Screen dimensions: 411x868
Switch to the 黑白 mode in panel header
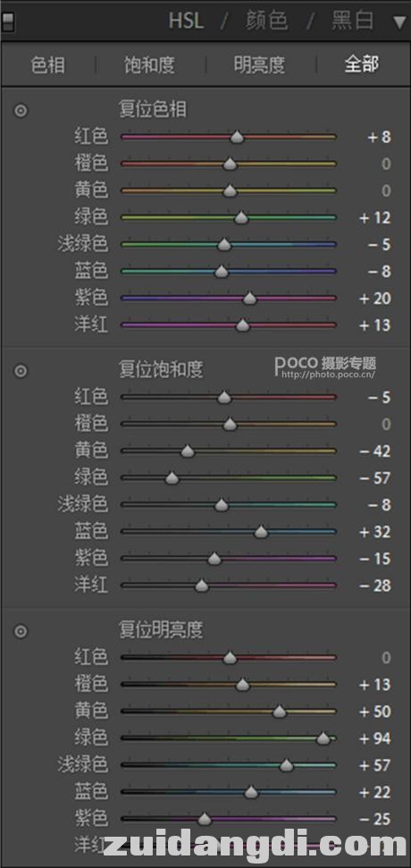tap(352, 21)
